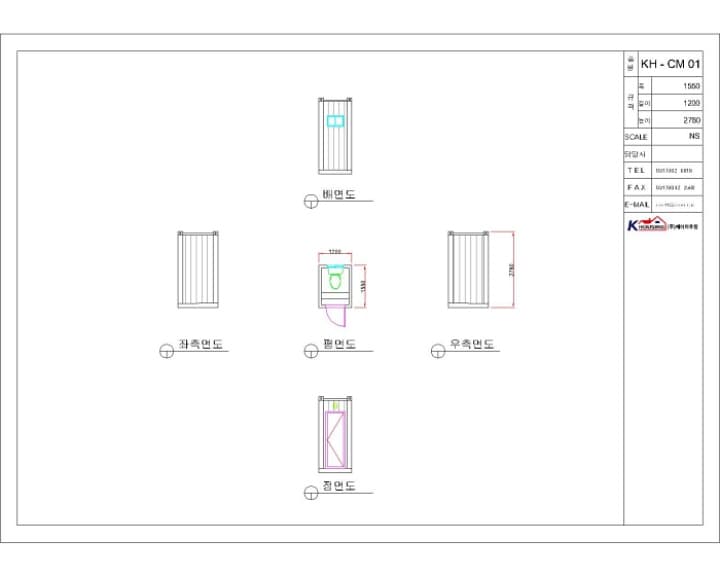
Task: Select the 'KH - CM 01' drawing title
Action: click(670, 64)
